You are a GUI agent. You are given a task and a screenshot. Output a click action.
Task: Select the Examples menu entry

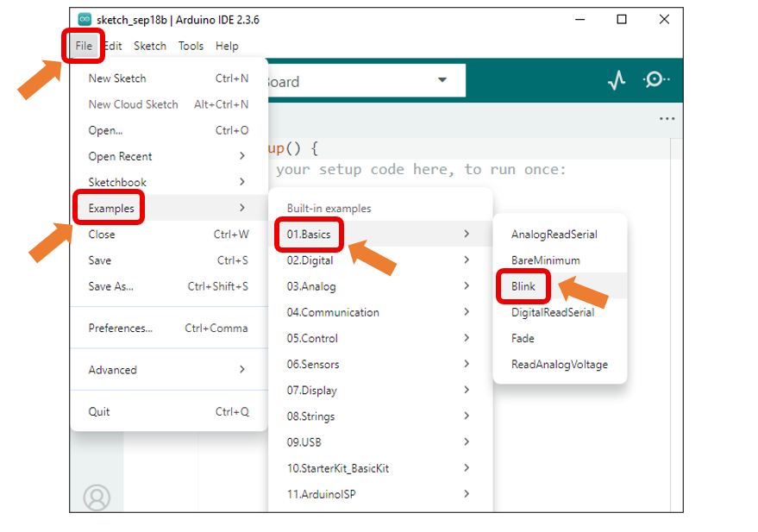169,209
